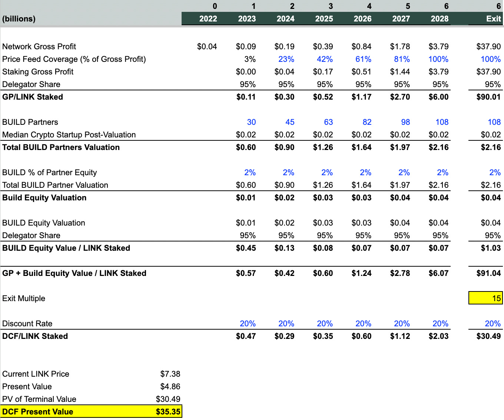Select the Exit GP + Build Equity Value $91.04
Image resolution: width=504 pixels, height=420 pixels.
488,273
